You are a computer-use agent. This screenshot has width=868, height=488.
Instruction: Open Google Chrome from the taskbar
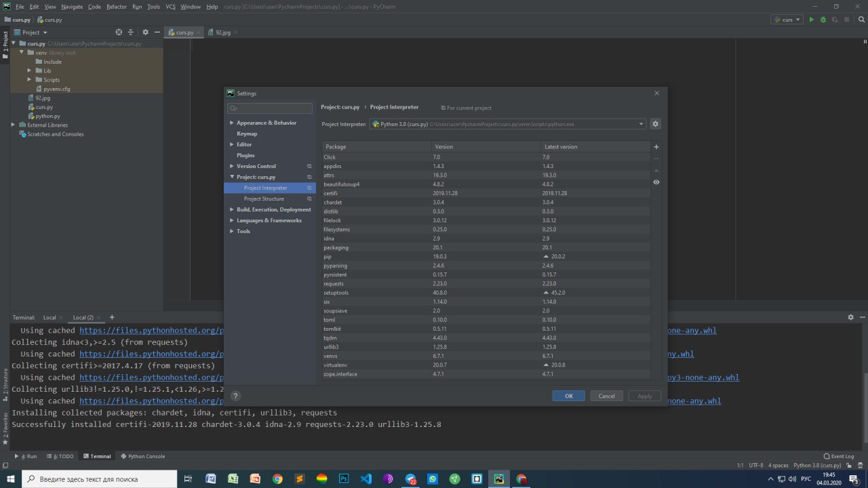(277, 479)
